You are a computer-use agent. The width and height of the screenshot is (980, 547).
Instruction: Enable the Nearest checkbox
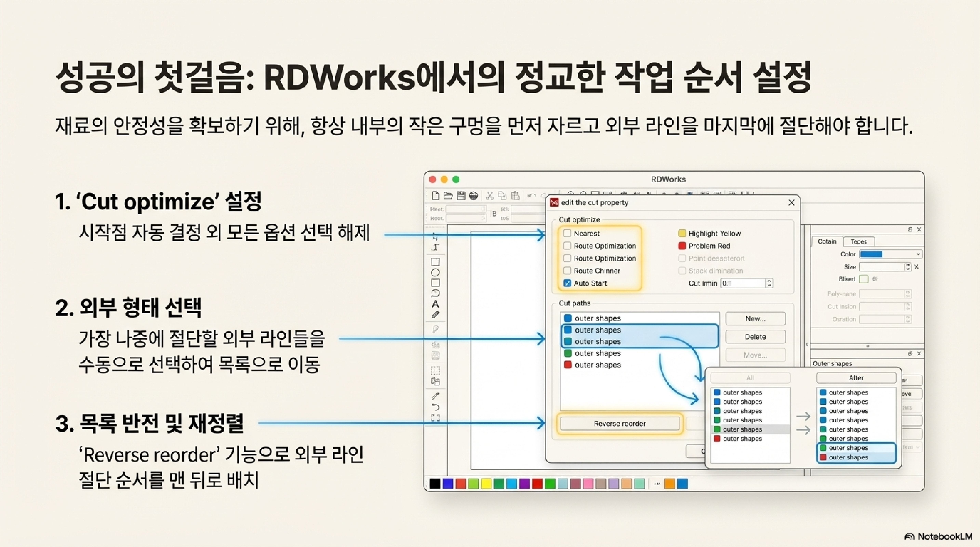(x=567, y=233)
